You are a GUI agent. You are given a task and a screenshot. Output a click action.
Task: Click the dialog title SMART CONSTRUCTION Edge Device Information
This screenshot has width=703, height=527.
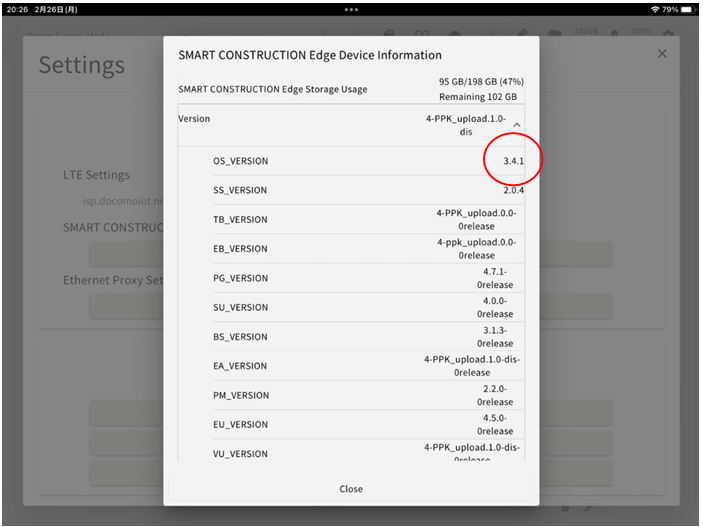(x=310, y=55)
